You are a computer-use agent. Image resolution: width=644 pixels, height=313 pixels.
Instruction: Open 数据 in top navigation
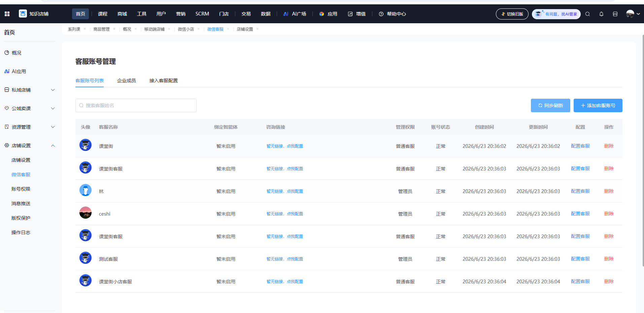click(266, 14)
